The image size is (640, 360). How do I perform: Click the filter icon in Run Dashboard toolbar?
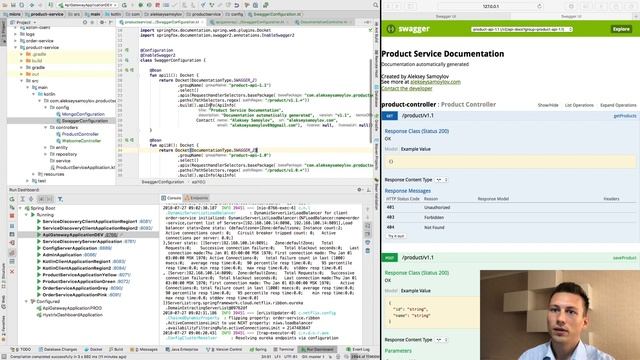60,199
